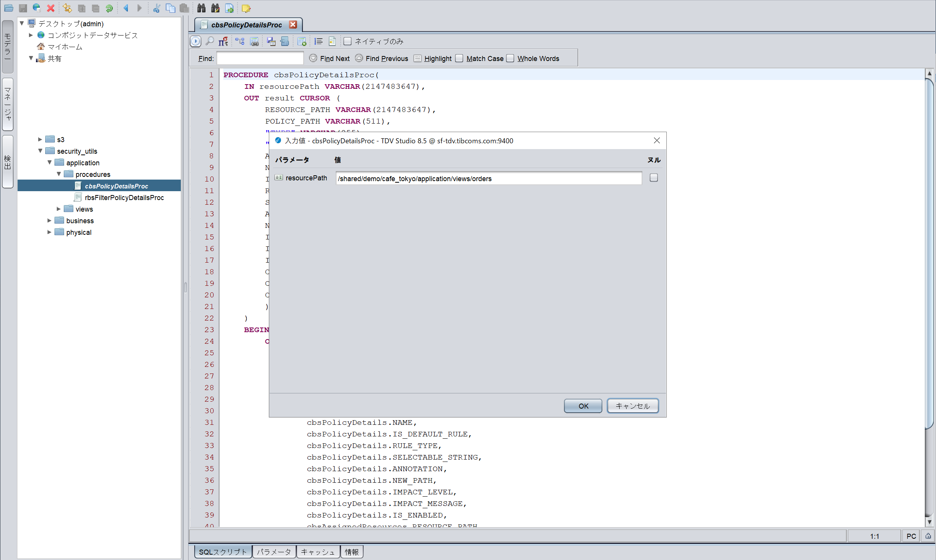
Task: Select rbsFilterPolicyDetailsProc in the tree
Action: point(124,198)
